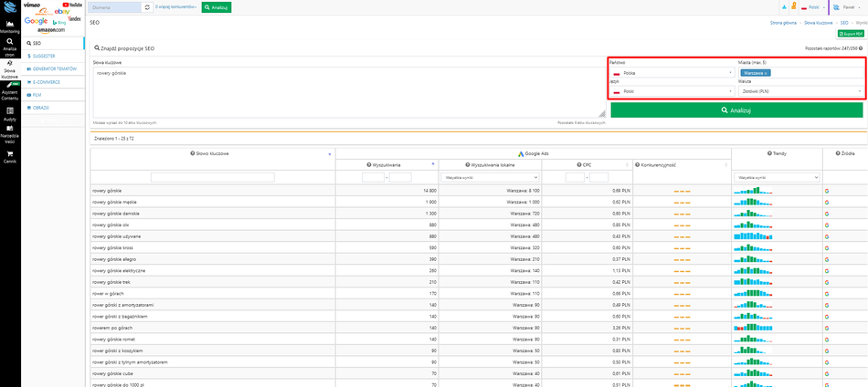Open the Trendy filter dropdown
This screenshot has width=868, height=387.
(x=777, y=177)
